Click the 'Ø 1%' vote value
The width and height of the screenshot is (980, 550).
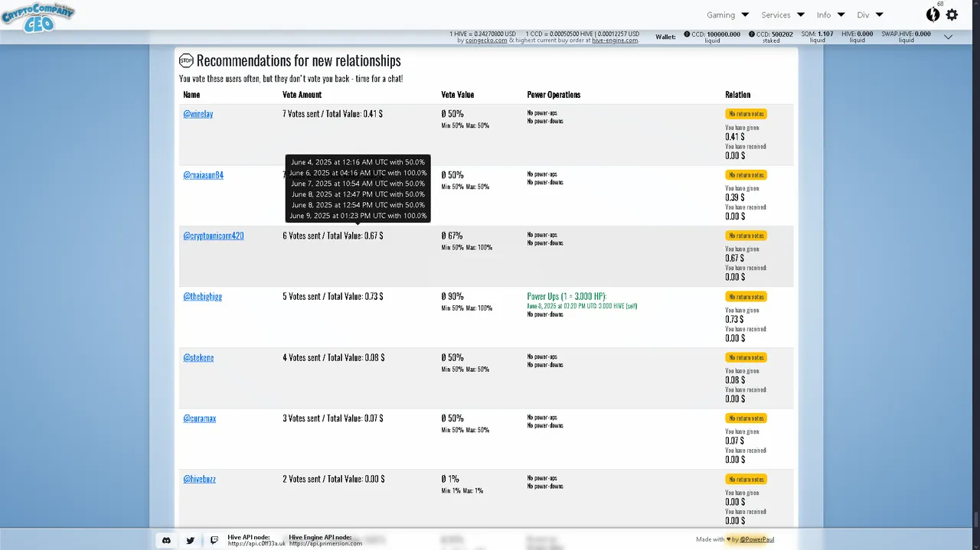coord(450,479)
